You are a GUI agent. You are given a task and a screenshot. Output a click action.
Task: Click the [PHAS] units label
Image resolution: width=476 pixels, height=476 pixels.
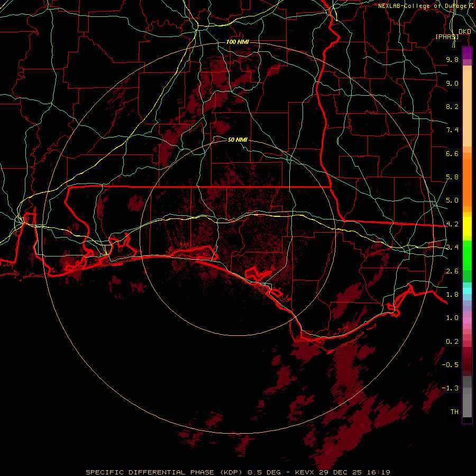(447, 36)
